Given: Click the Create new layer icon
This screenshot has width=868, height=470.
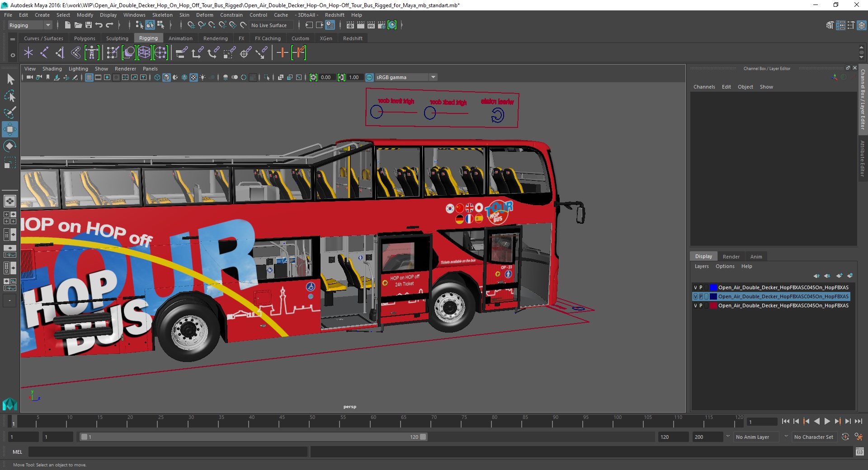Looking at the screenshot, I should point(839,276).
